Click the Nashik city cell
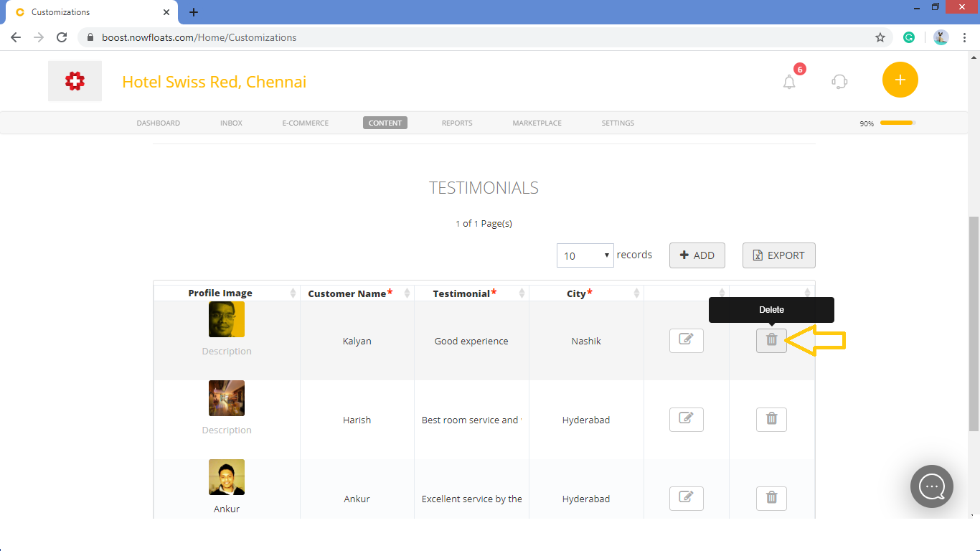The image size is (980, 551). [x=586, y=341]
